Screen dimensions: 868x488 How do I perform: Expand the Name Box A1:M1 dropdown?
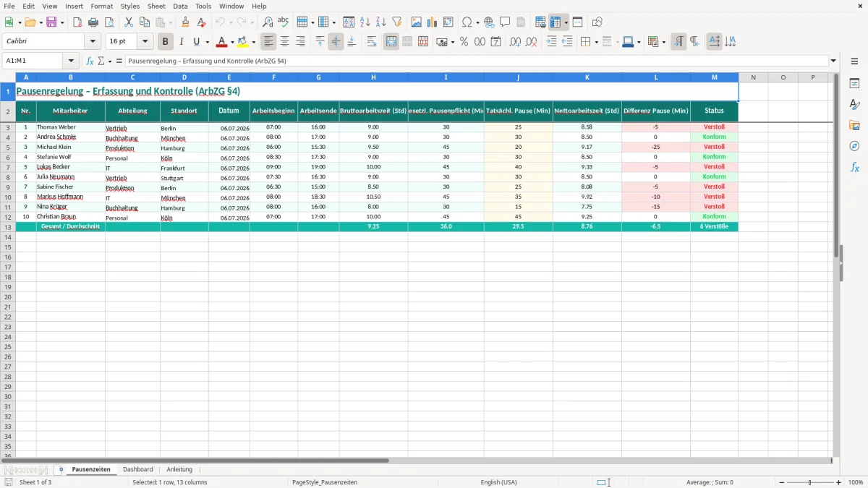point(71,61)
